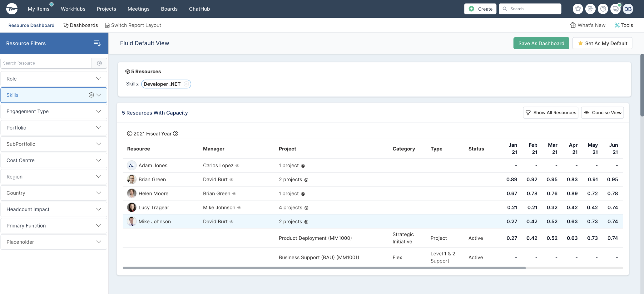Open Tools menu
This screenshot has height=294, width=644.
pos(624,25)
